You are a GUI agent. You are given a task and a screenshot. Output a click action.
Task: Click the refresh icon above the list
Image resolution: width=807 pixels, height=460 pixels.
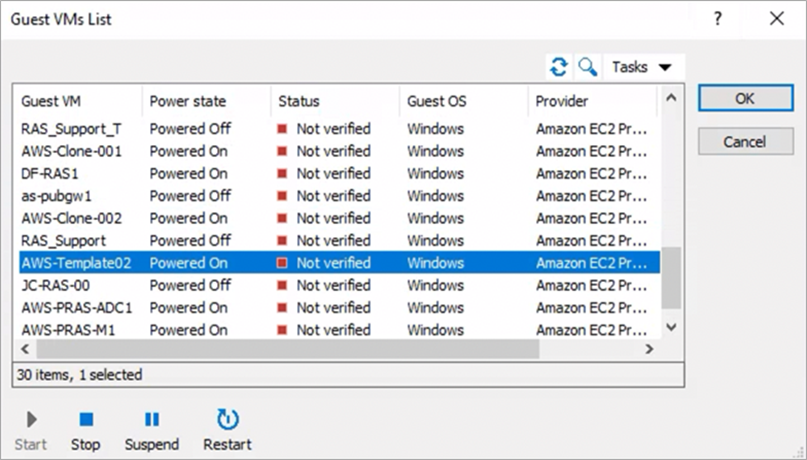559,67
